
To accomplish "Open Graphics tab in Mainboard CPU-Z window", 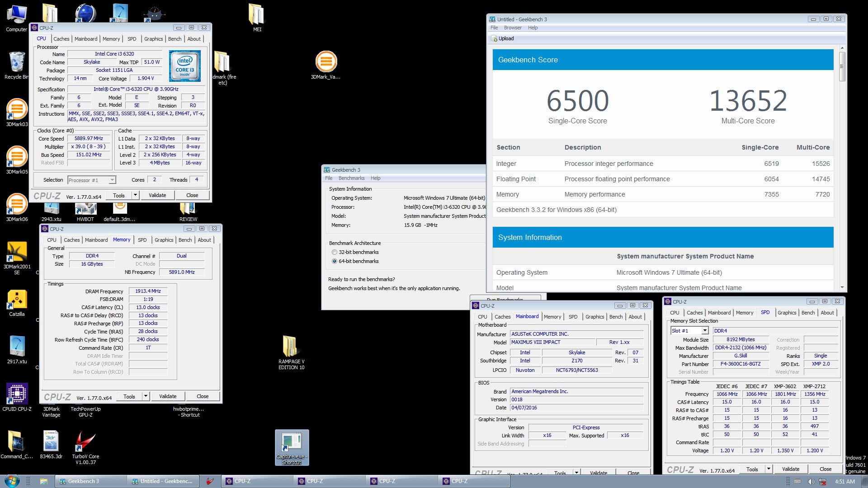I will [594, 317].
